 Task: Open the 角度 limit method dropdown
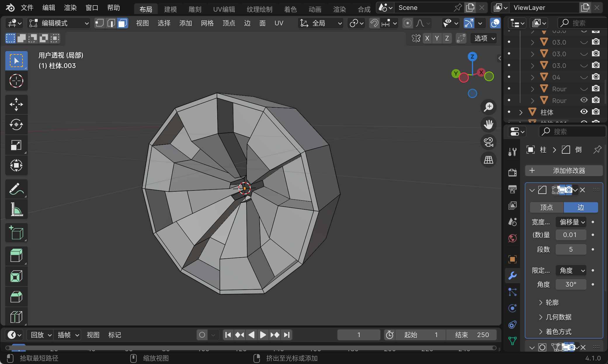click(x=571, y=270)
